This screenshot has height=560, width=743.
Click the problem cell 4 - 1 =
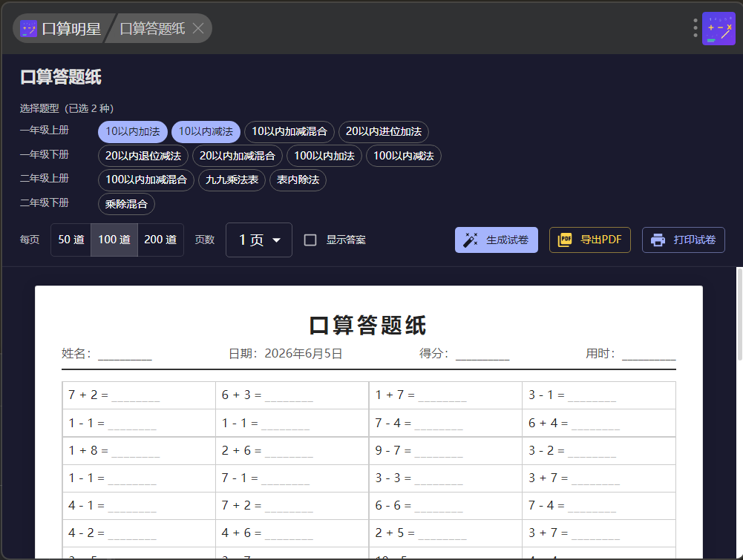click(139, 506)
